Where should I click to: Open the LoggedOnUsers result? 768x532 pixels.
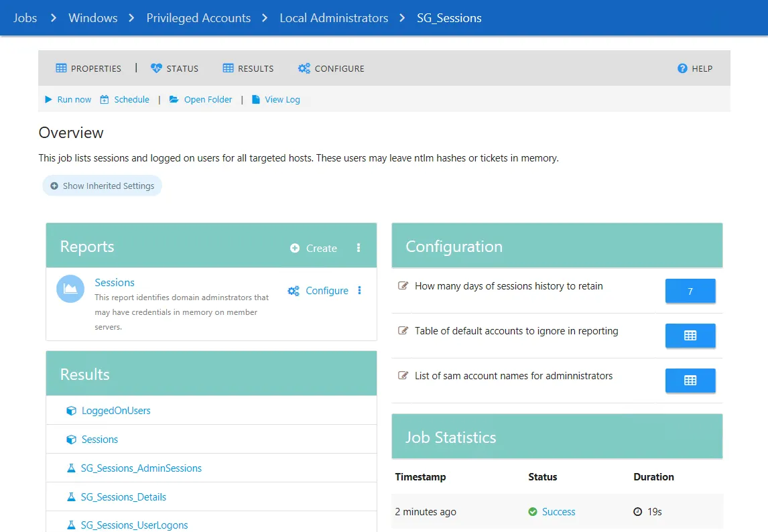point(116,411)
